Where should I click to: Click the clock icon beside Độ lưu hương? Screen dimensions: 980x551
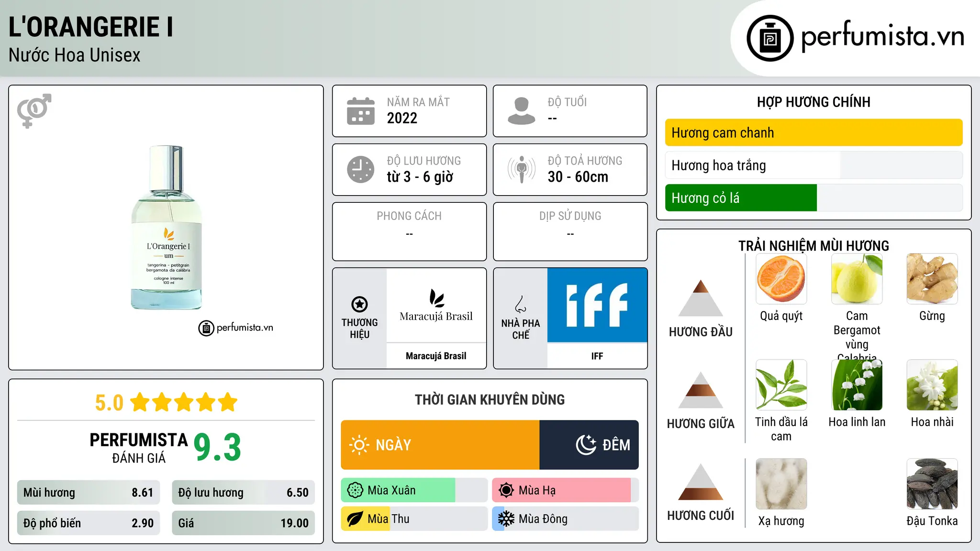point(361,169)
